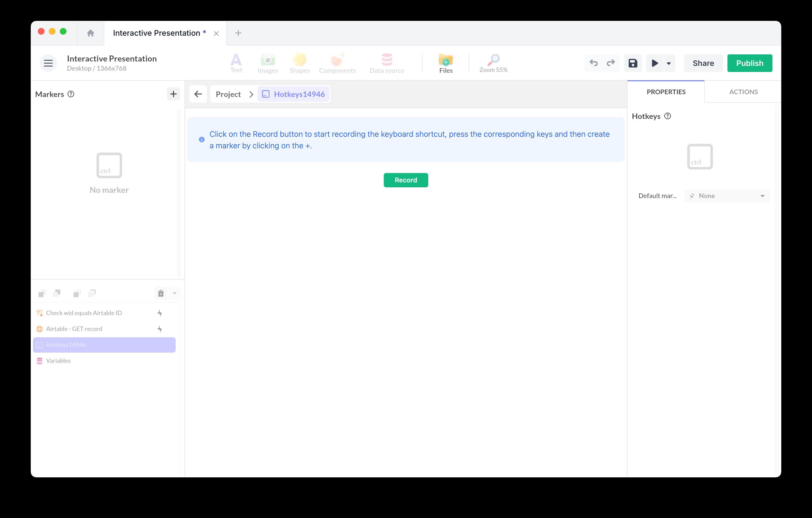Open the Images panel
This screenshot has height=518, width=812.
click(x=267, y=63)
